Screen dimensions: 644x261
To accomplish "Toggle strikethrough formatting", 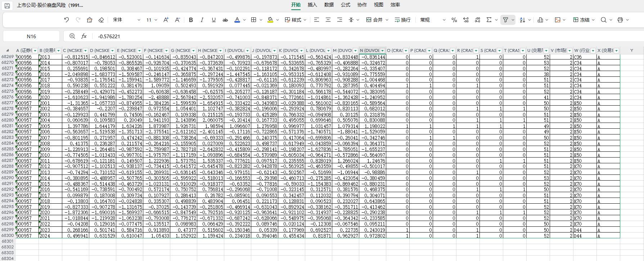I will tap(225, 20).
